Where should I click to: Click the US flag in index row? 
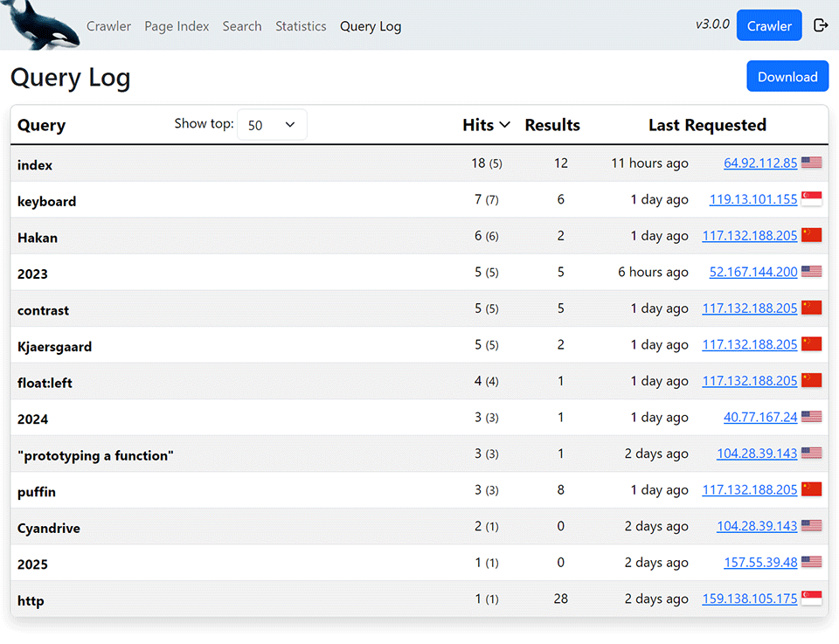(x=811, y=163)
